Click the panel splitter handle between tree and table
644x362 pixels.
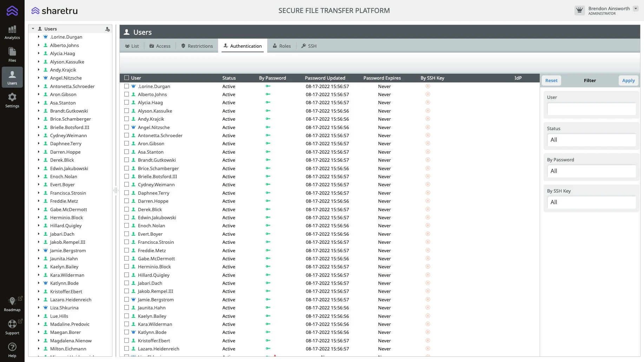pos(116,190)
